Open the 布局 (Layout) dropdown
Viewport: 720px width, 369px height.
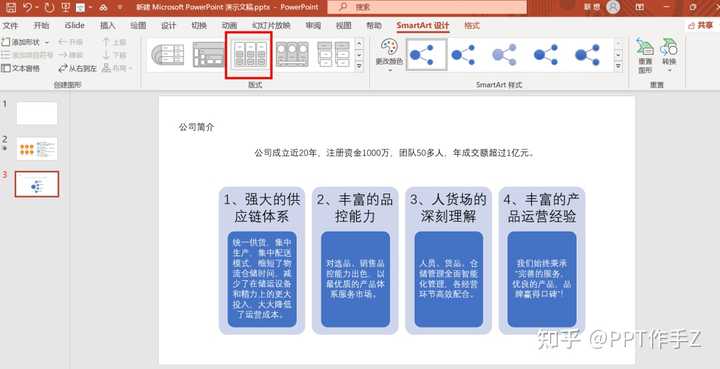tap(117, 68)
